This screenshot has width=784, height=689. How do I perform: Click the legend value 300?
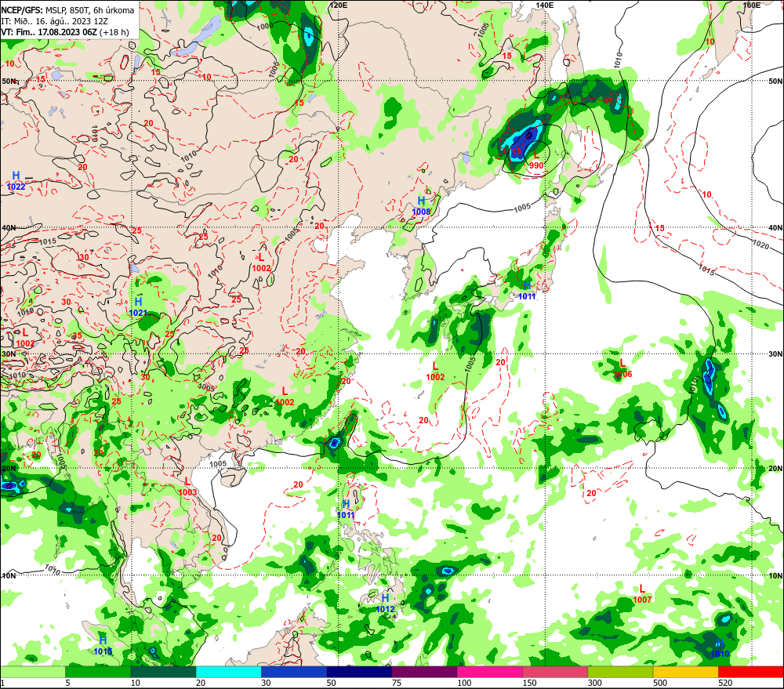pyautogui.click(x=594, y=683)
